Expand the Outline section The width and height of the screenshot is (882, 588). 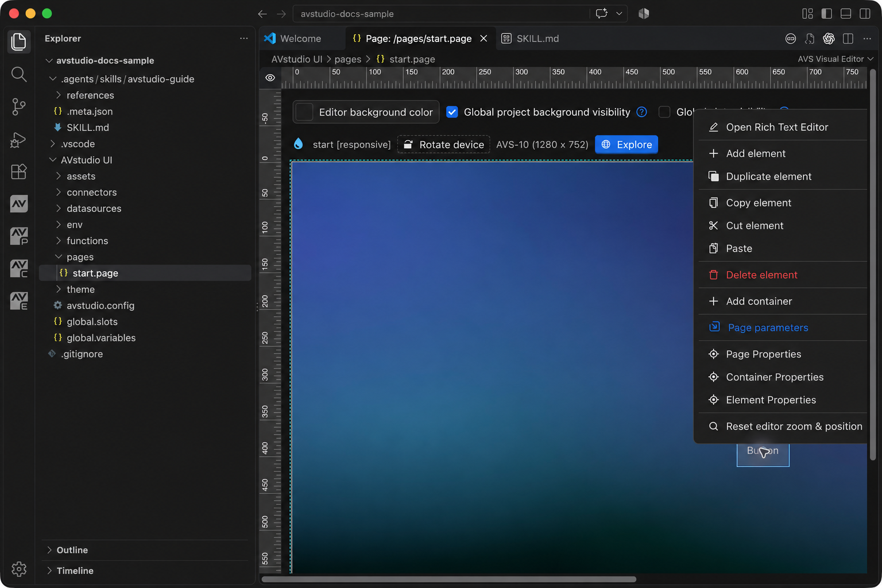[145, 550]
